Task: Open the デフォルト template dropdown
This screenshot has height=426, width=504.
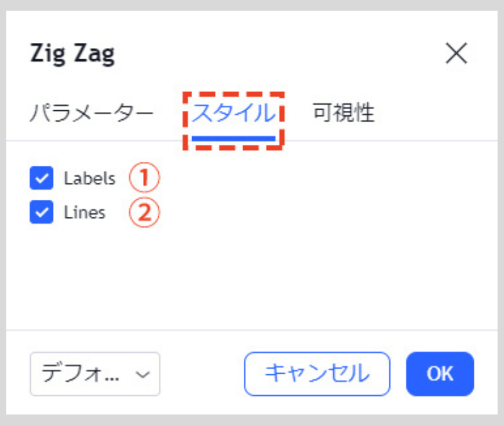Action: click(94, 374)
